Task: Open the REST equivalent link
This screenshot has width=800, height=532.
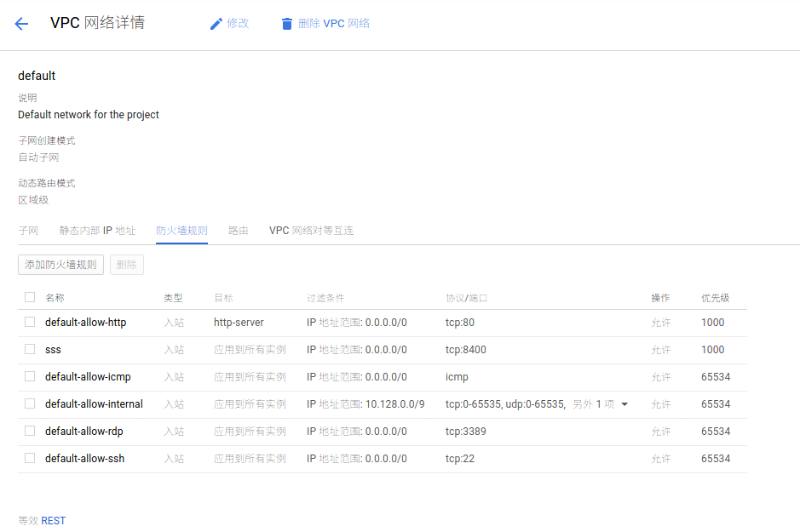Action: click(52, 520)
